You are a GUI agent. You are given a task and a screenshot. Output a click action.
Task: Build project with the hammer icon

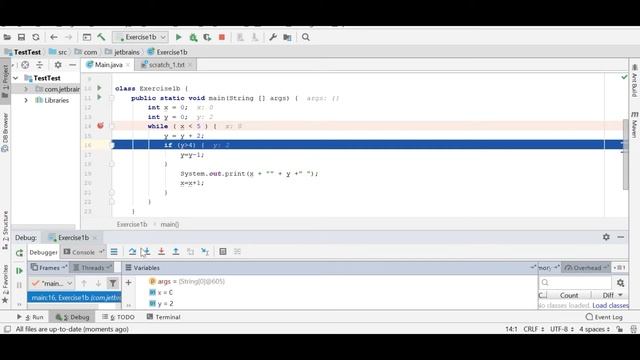[x=101, y=37]
